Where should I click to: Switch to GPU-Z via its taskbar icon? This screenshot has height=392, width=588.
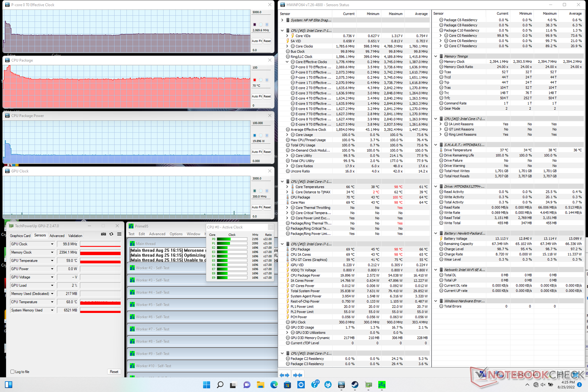[x=368, y=385]
